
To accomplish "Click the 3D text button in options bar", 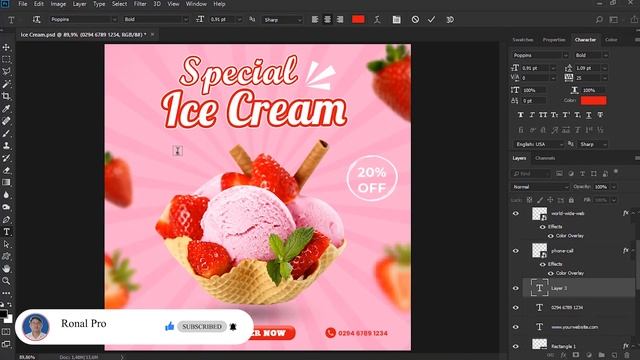I will [450, 20].
